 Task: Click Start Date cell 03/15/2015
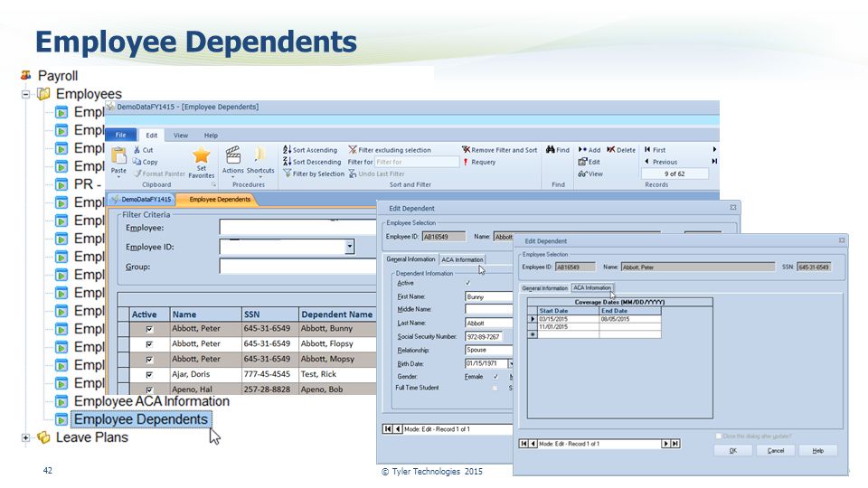pos(568,319)
